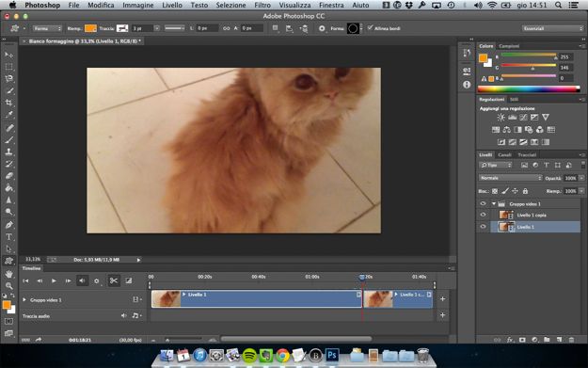Add Levels adjustment icon
The image size is (588, 368).
512,118
